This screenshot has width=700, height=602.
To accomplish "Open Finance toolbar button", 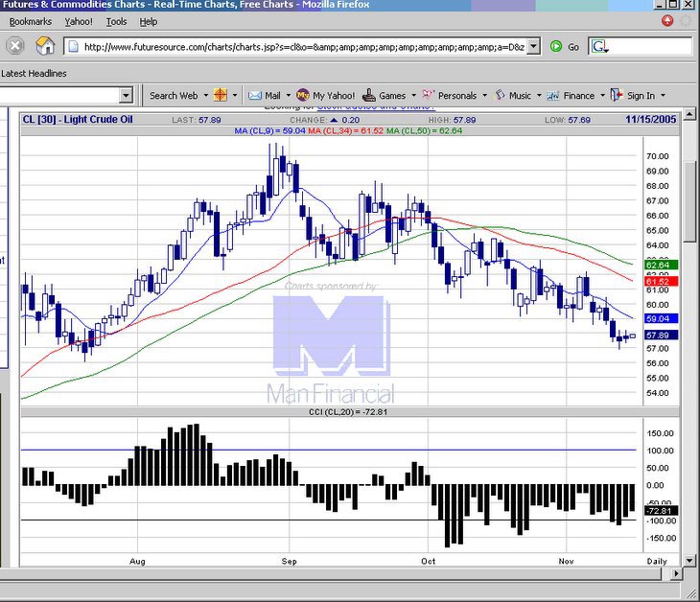I will coord(571,96).
